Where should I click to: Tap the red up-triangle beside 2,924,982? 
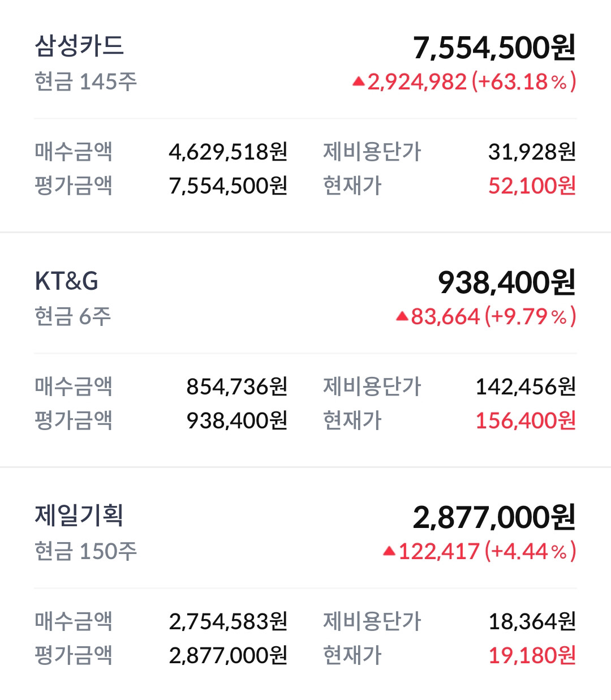point(358,81)
